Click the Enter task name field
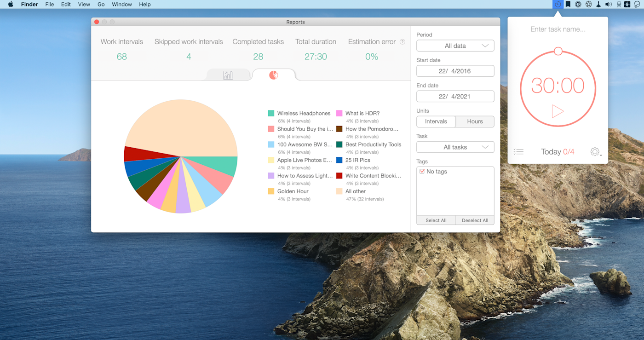This screenshot has width=644, height=340. (558, 29)
